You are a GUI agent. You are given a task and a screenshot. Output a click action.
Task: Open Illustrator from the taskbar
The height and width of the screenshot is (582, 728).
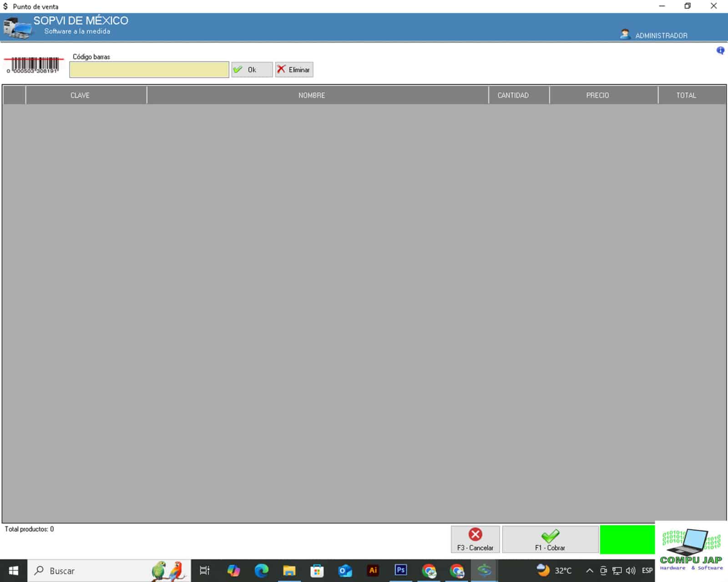point(373,570)
